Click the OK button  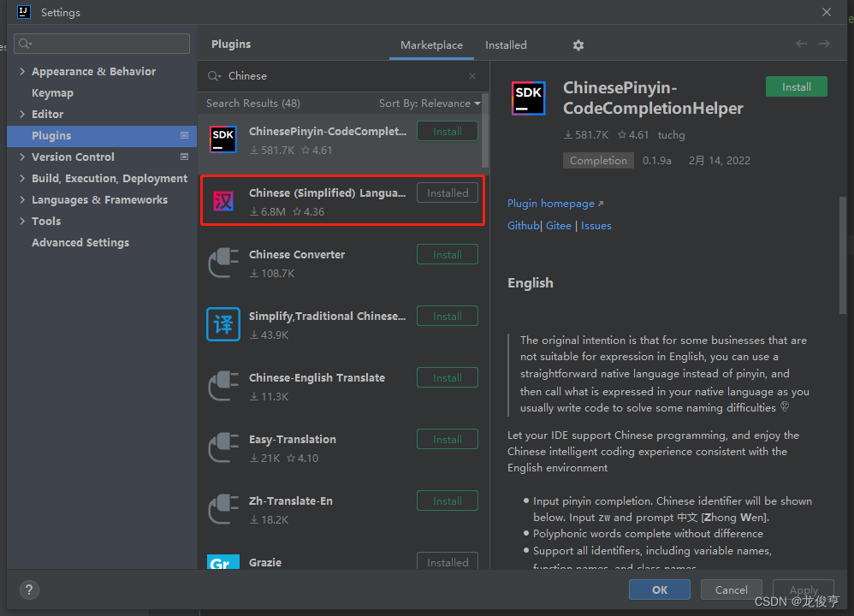click(660, 589)
